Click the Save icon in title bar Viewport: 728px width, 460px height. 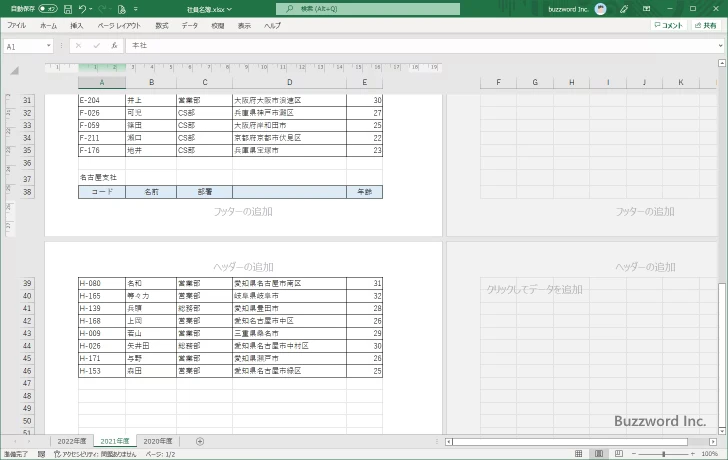click(x=68, y=9)
